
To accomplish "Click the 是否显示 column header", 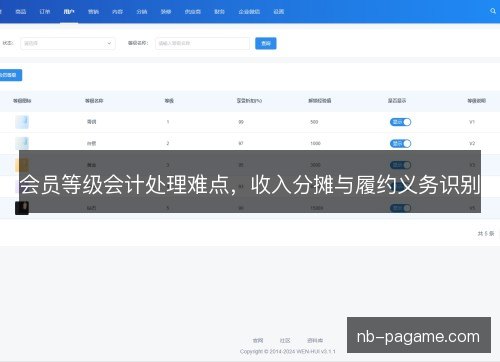I will point(397,100).
